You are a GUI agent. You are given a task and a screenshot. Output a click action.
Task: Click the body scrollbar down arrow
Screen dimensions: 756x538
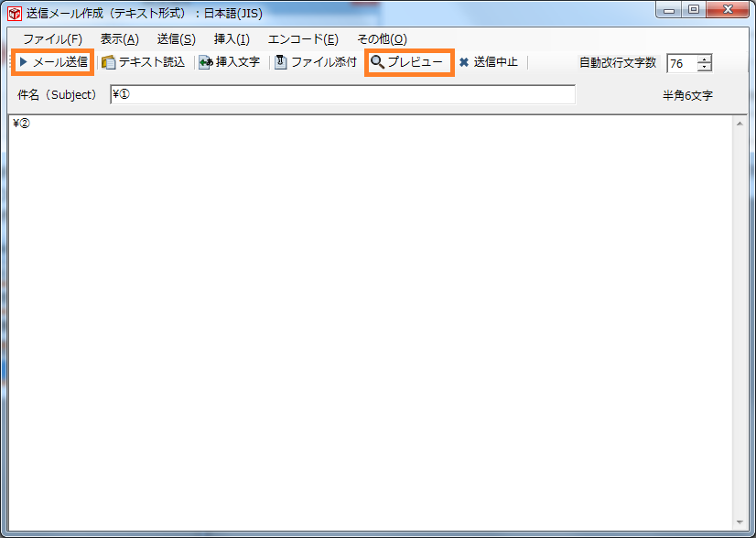(x=740, y=522)
